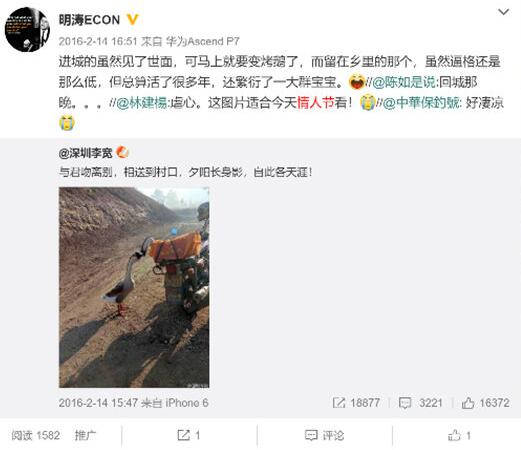The image size is (521, 450).
Task: Click the red 情人节 topic link
Action: click(x=315, y=103)
